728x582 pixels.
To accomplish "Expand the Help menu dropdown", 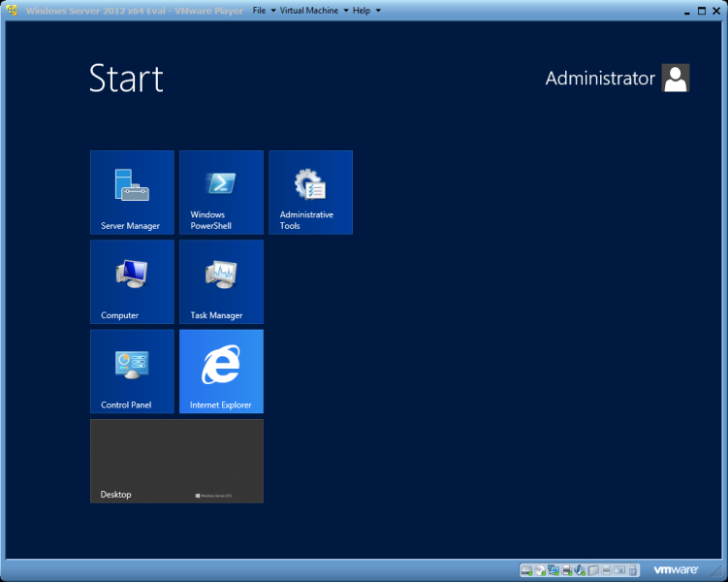I will tap(362, 10).
